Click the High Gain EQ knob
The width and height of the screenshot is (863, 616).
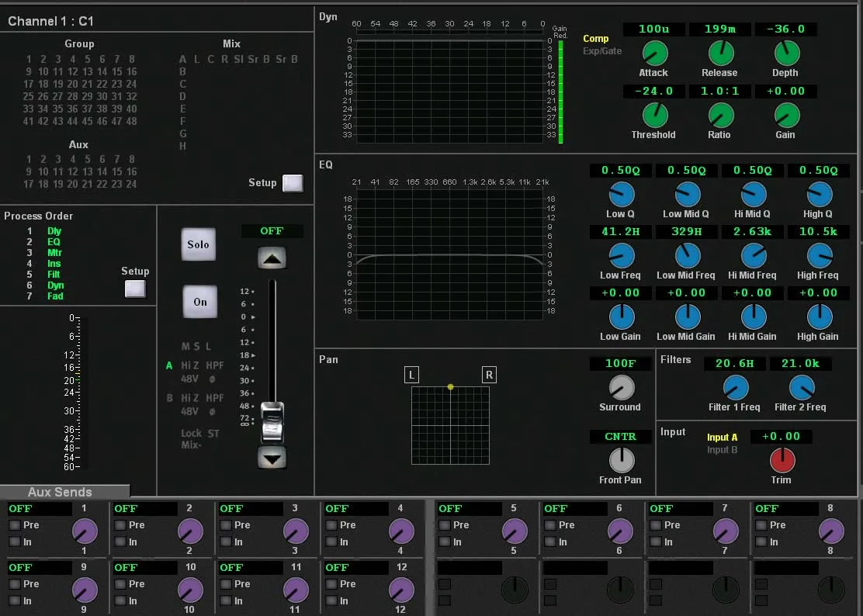820,317
